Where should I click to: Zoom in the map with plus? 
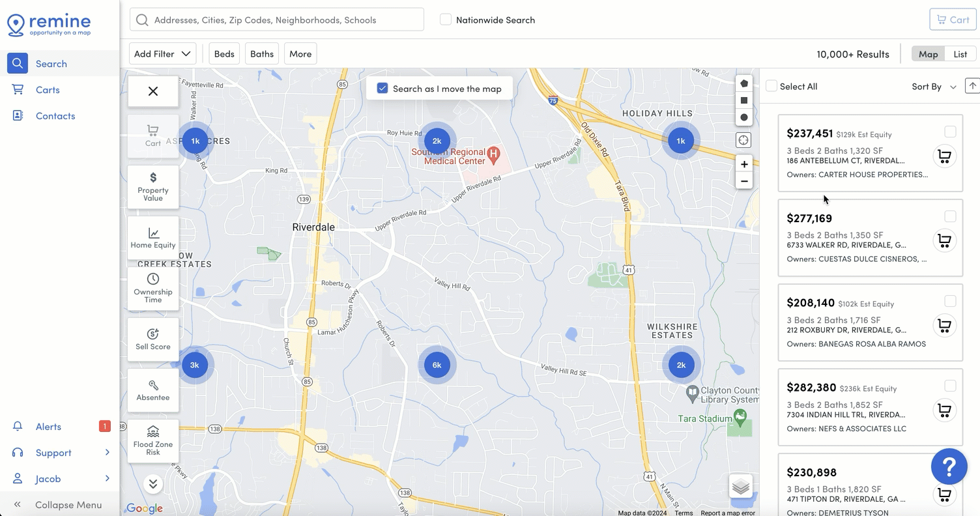coord(743,164)
